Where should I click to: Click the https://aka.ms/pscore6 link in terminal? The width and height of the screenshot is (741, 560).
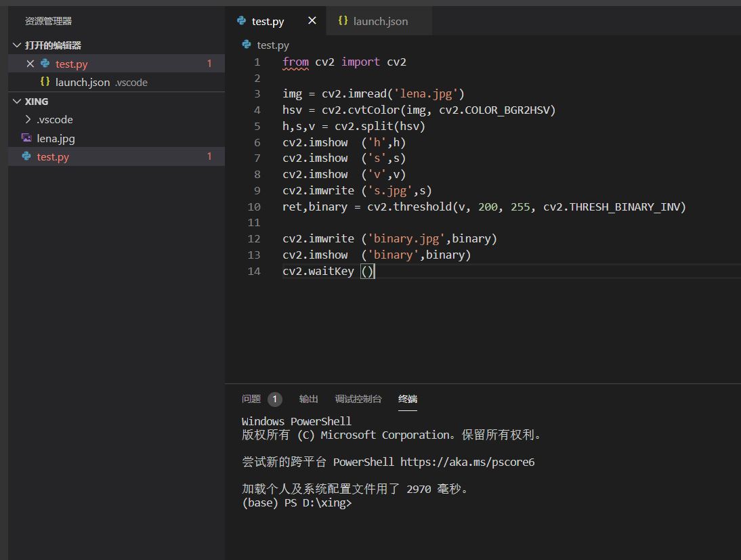tap(467, 462)
